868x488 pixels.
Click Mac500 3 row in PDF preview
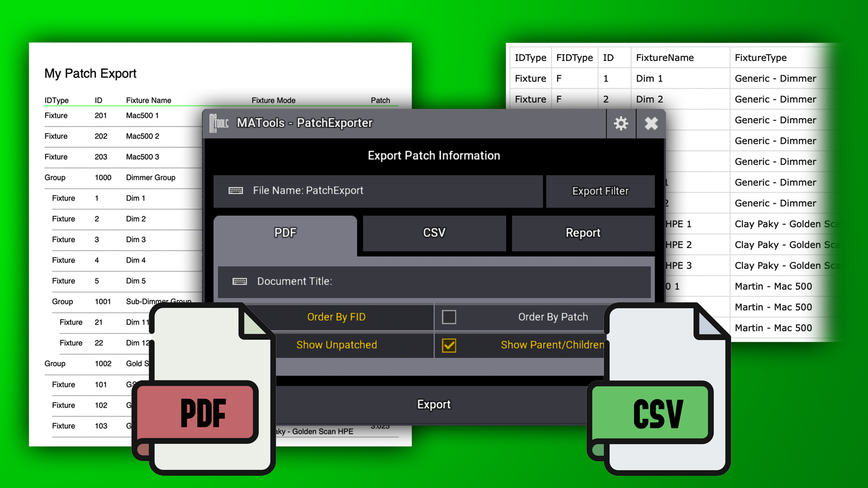tap(123, 157)
